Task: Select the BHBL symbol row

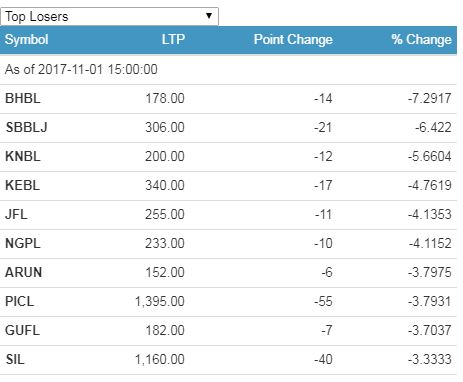Action: click(228, 99)
